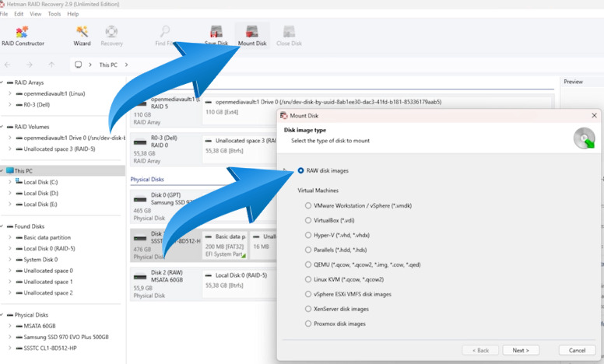Select Unallocated space 2 tree item
This screenshot has width=604, height=364.
point(48,292)
